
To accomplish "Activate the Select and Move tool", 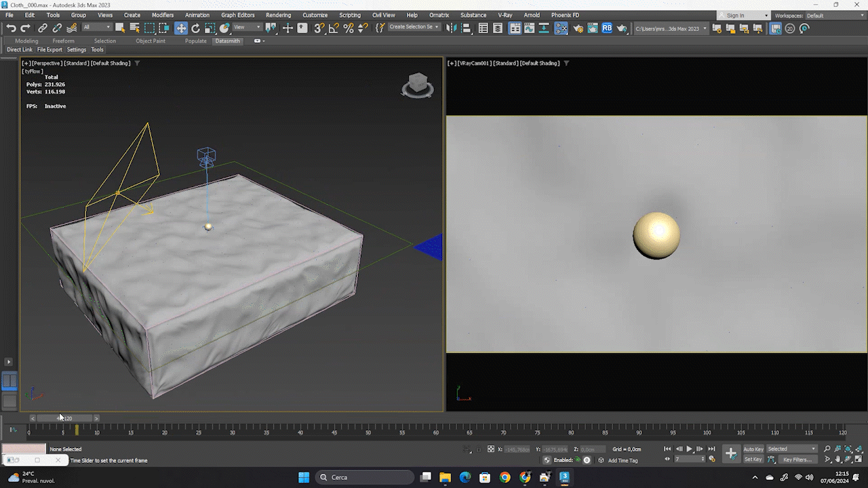I will pyautogui.click(x=181, y=28).
